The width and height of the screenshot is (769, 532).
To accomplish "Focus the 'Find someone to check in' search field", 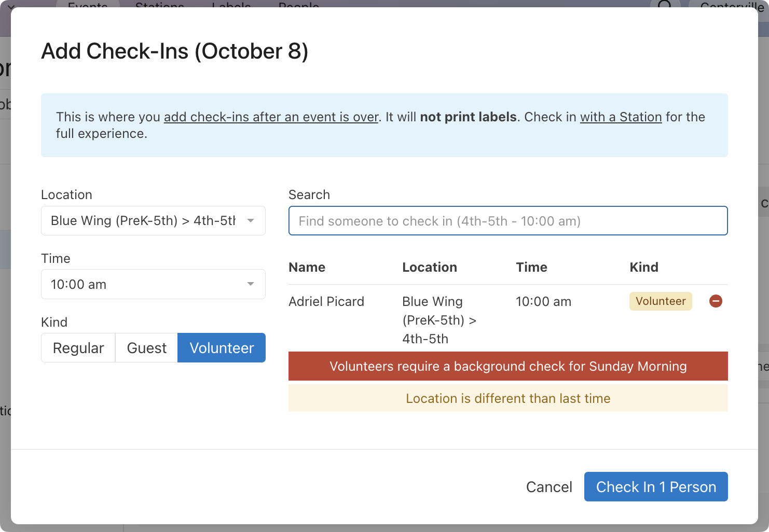I will coord(507,221).
